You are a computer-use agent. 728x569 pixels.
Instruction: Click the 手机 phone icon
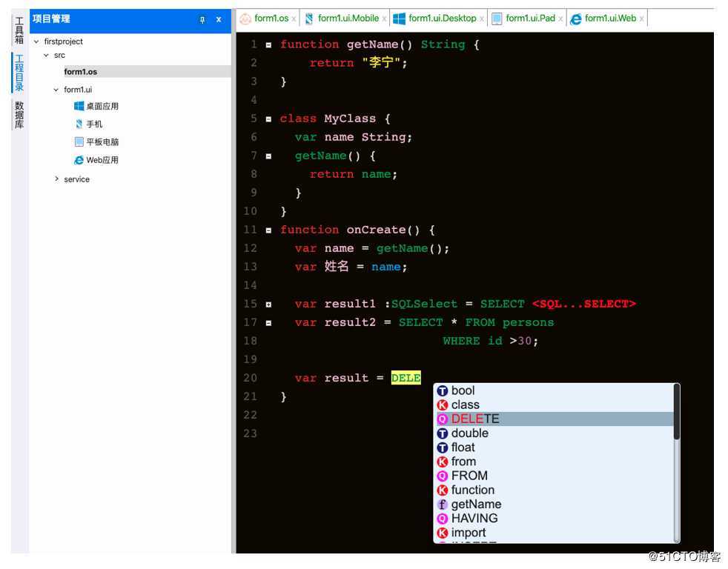[79, 124]
